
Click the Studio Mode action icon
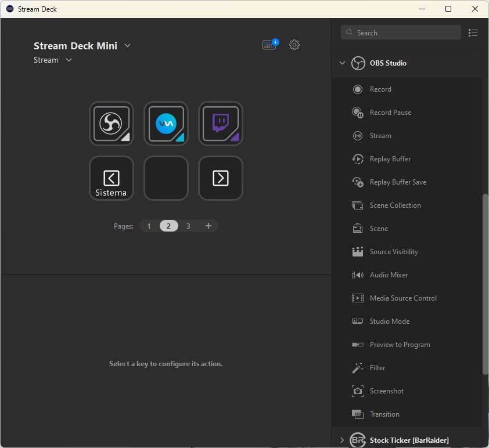point(357,321)
